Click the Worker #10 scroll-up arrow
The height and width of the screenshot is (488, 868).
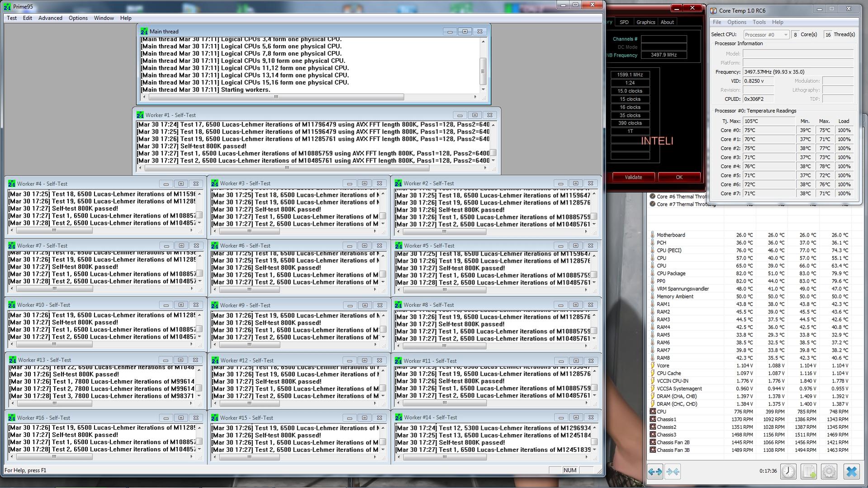199,315
